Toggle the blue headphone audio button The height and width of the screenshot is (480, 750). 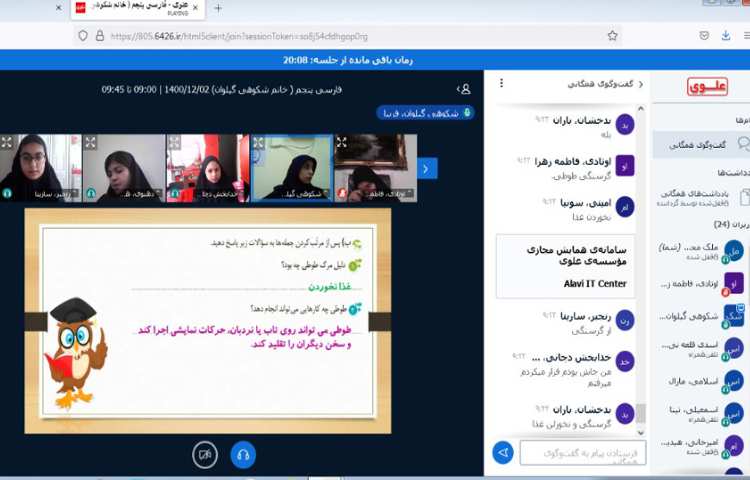243,455
